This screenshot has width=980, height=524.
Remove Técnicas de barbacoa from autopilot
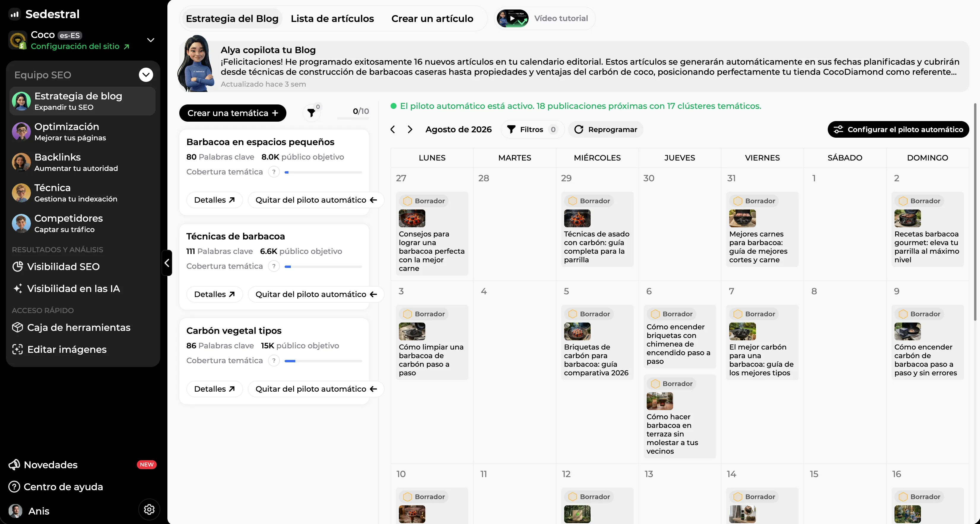(x=316, y=294)
